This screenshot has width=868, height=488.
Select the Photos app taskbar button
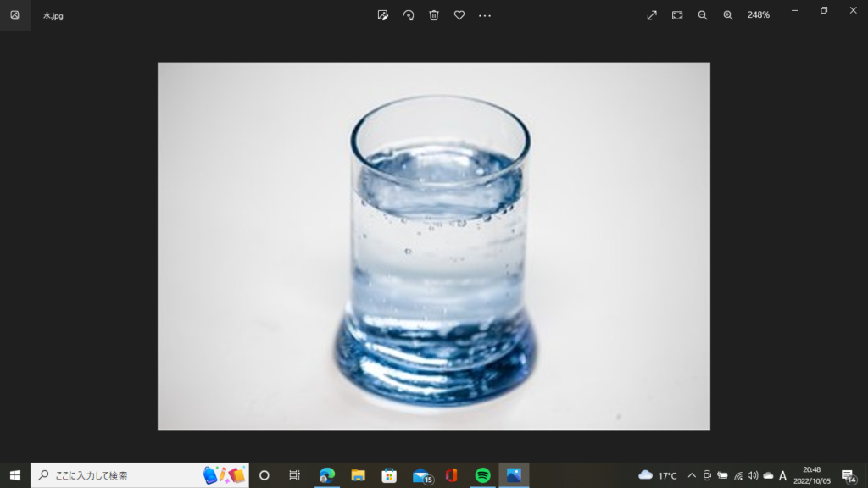tap(514, 475)
